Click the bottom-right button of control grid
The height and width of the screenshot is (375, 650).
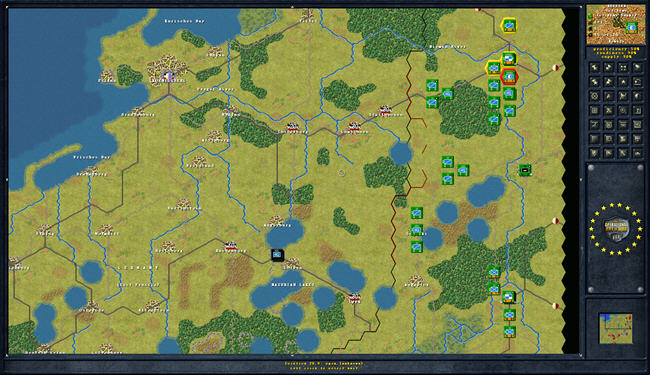click(x=638, y=153)
